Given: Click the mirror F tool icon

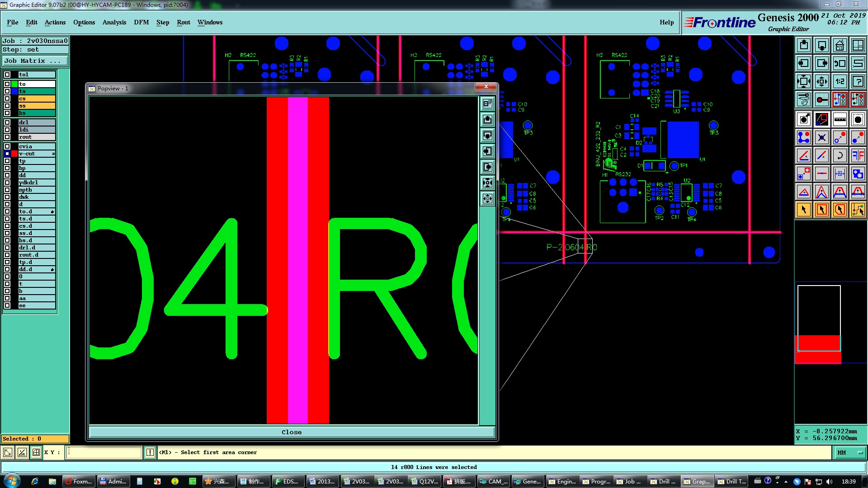Looking at the screenshot, I should click(858, 155).
